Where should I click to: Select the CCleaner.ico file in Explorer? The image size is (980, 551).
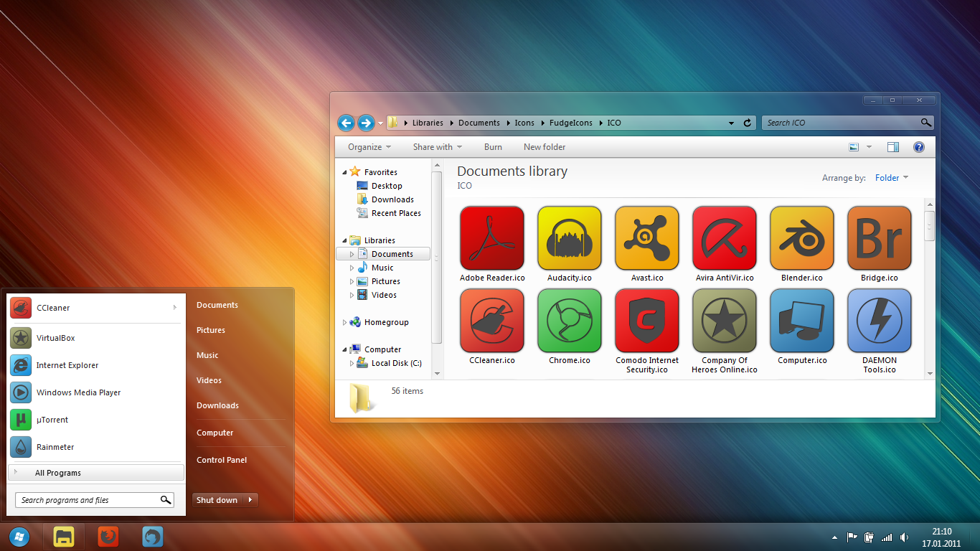coord(492,321)
